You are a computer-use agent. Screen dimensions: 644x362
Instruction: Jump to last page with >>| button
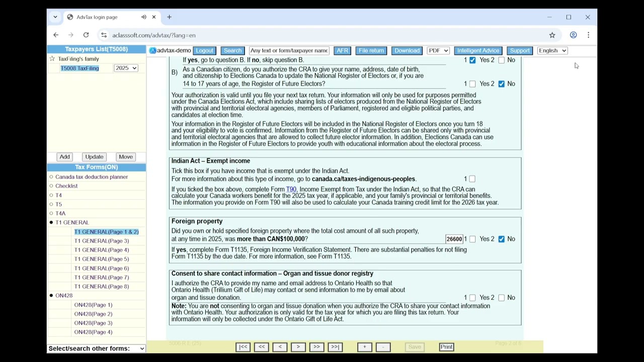tap(335, 347)
